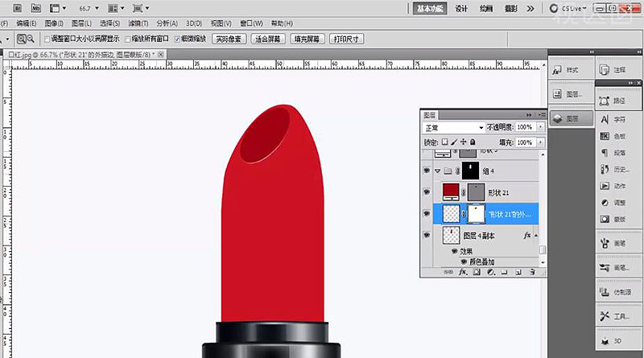
Task: Open the 调整 (Adjustments) panel icon
Action: click(605, 203)
